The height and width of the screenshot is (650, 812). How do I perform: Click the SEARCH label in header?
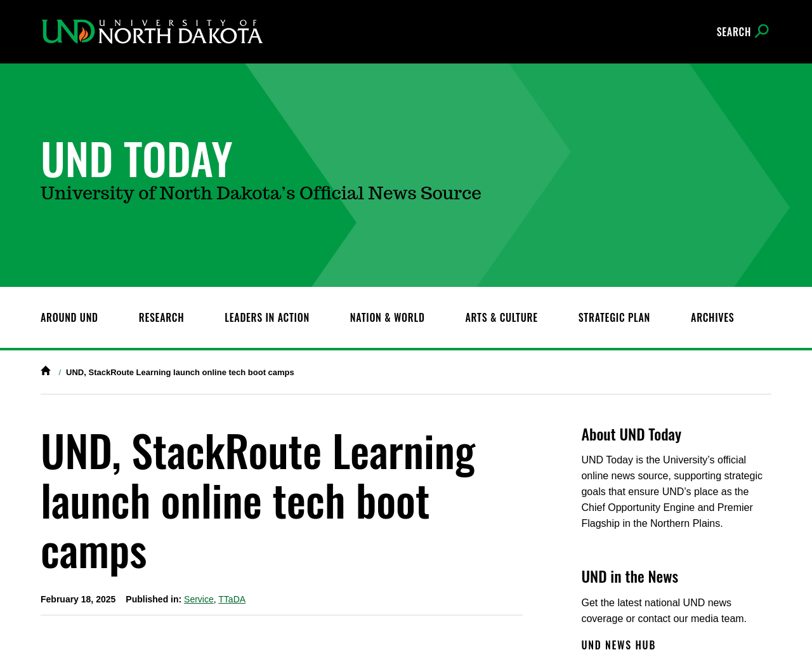point(733,32)
